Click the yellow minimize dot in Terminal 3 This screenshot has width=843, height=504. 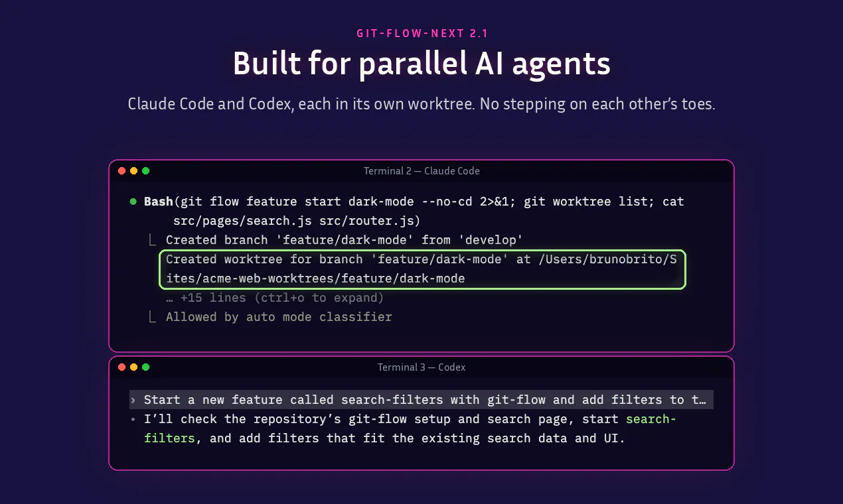click(134, 367)
